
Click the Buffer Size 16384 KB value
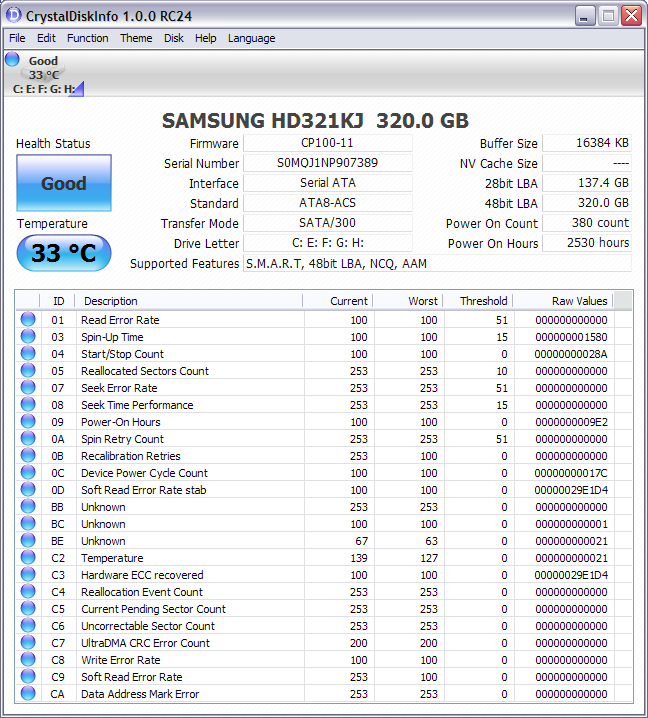[x=587, y=143]
